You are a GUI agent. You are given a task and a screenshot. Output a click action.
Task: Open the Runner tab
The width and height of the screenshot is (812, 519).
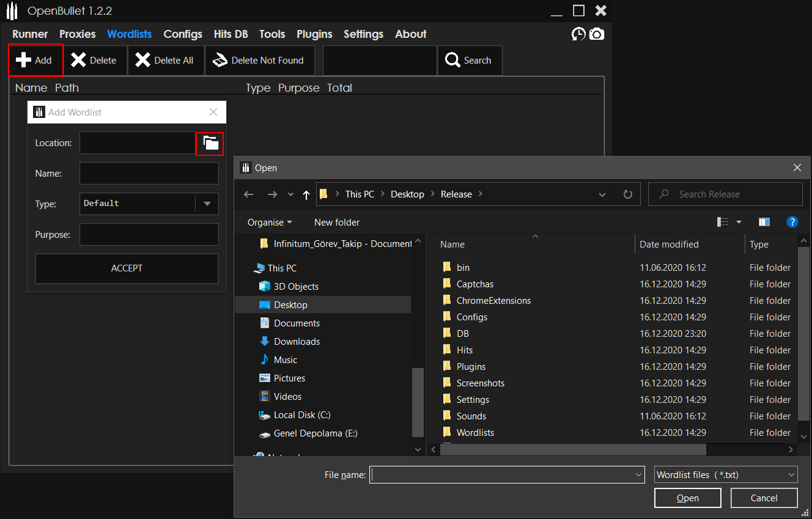[x=30, y=34]
